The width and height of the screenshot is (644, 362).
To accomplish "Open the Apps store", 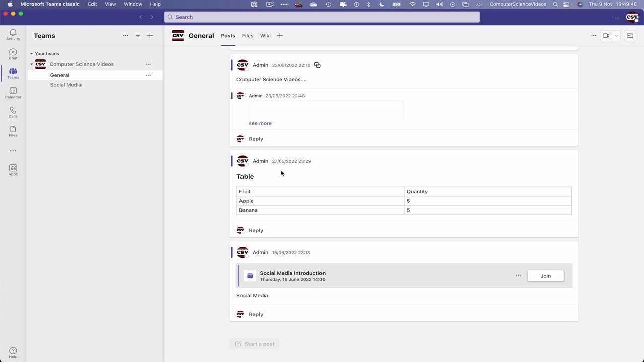I will point(13,170).
